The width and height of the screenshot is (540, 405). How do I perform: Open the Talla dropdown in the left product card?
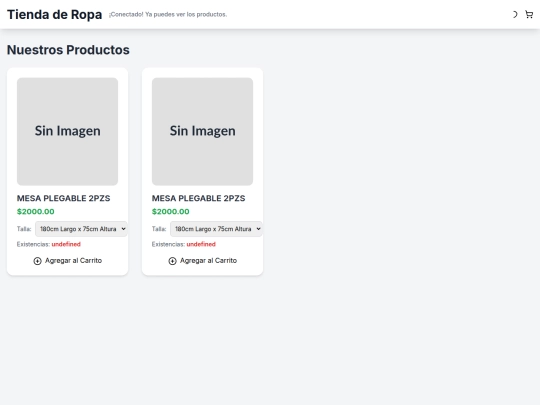81,229
